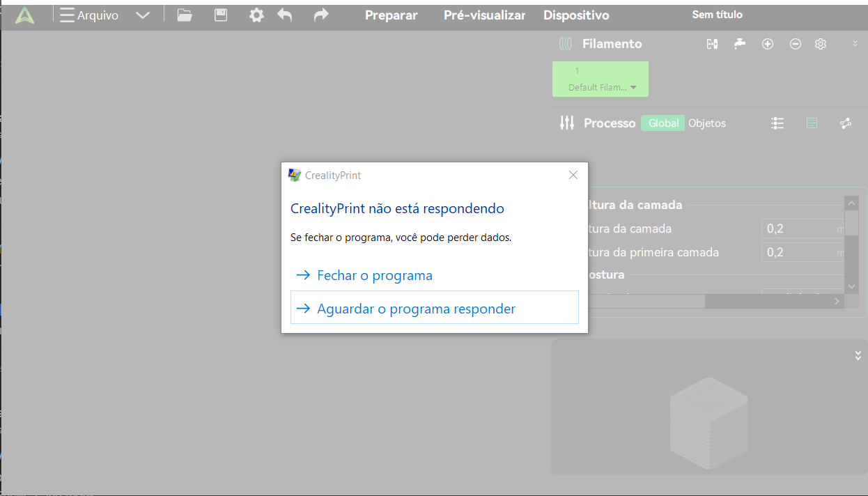Viewport: 868px width, 496px height.
Task: Click the first layer height value field
Action: point(803,252)
